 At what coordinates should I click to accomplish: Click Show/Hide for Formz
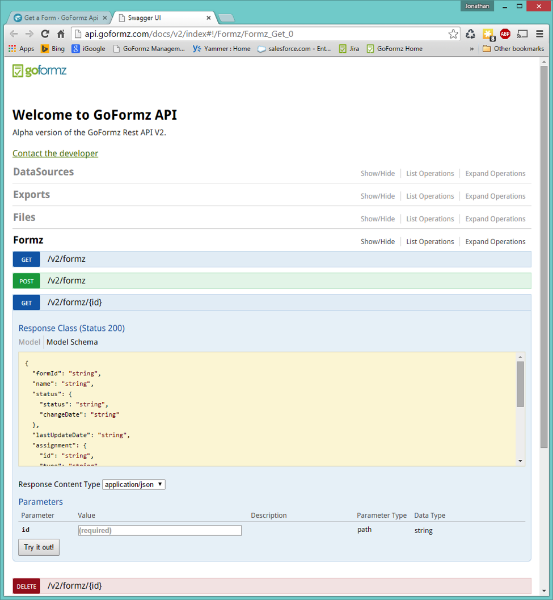[377, 241]
